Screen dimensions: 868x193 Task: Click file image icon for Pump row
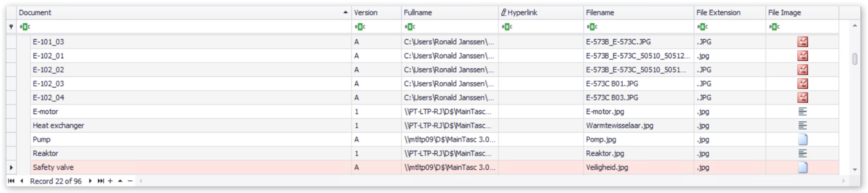(x=802, y=139)
